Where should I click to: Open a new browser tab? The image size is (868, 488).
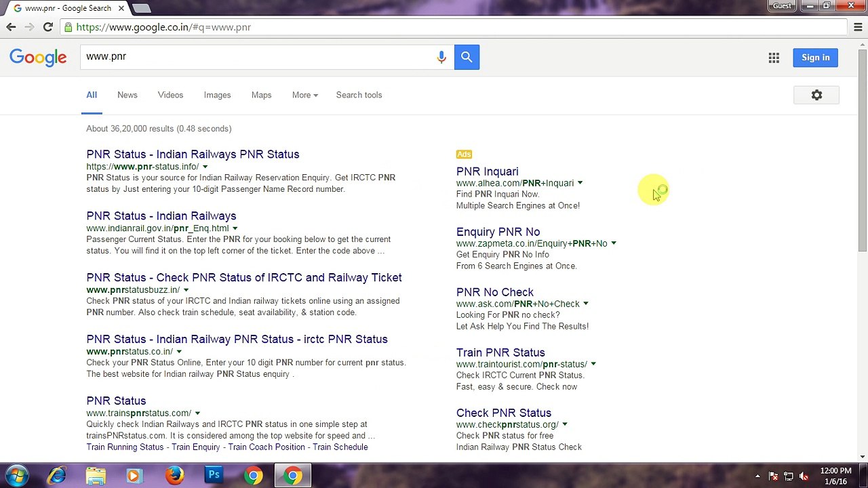coord(141,8)
